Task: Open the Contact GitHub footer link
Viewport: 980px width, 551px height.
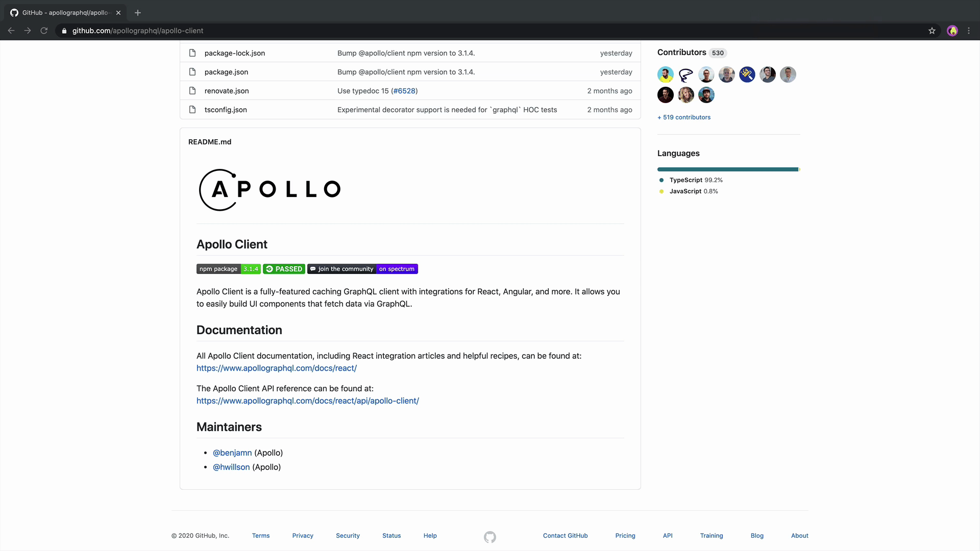Action: click(x=566, y=536)
